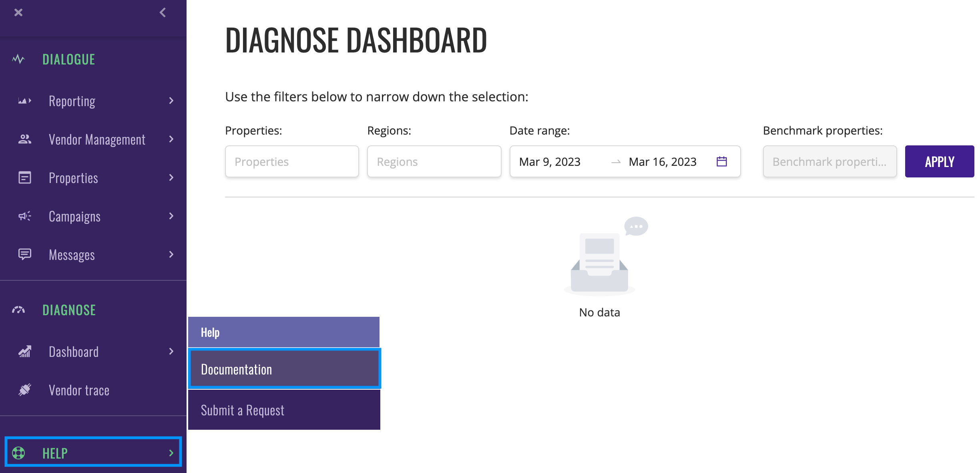
Task: Expand the Reporting submenu chevron
Action: click(171, 101)
